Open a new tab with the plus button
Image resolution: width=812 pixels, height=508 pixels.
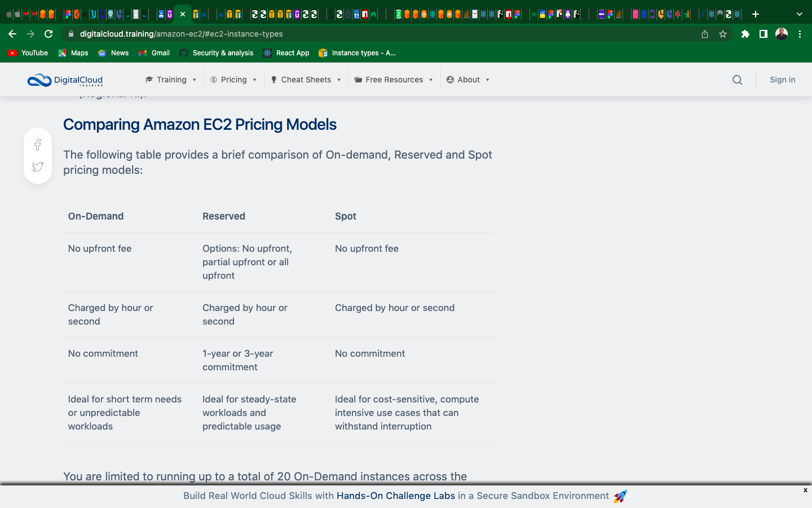tap(756, 14)
